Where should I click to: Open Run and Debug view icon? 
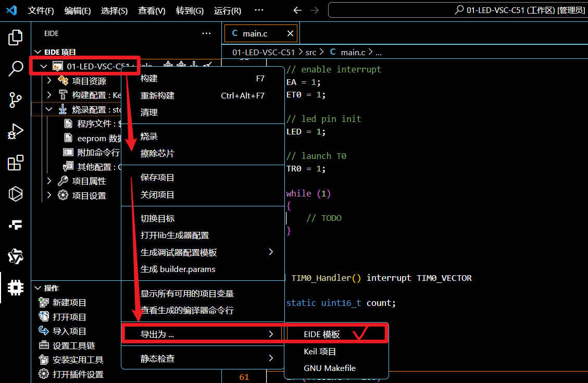pyautogui.click(x=16, y=131)
